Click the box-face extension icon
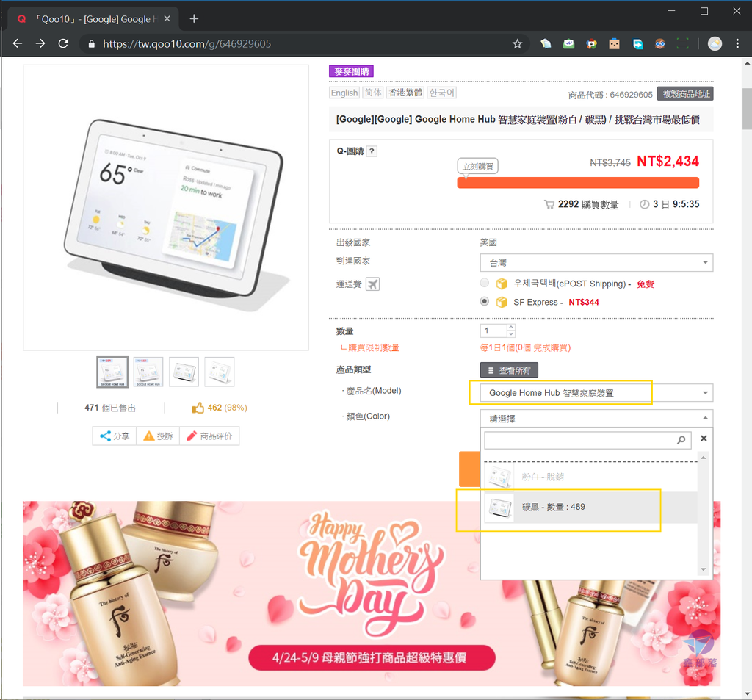752x700 pixels. click(615, 44)
